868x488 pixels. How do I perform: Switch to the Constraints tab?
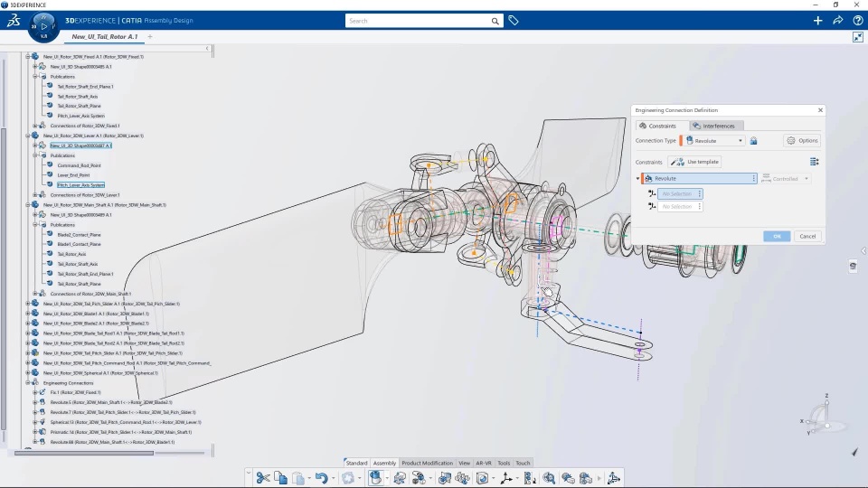[662, 127]
